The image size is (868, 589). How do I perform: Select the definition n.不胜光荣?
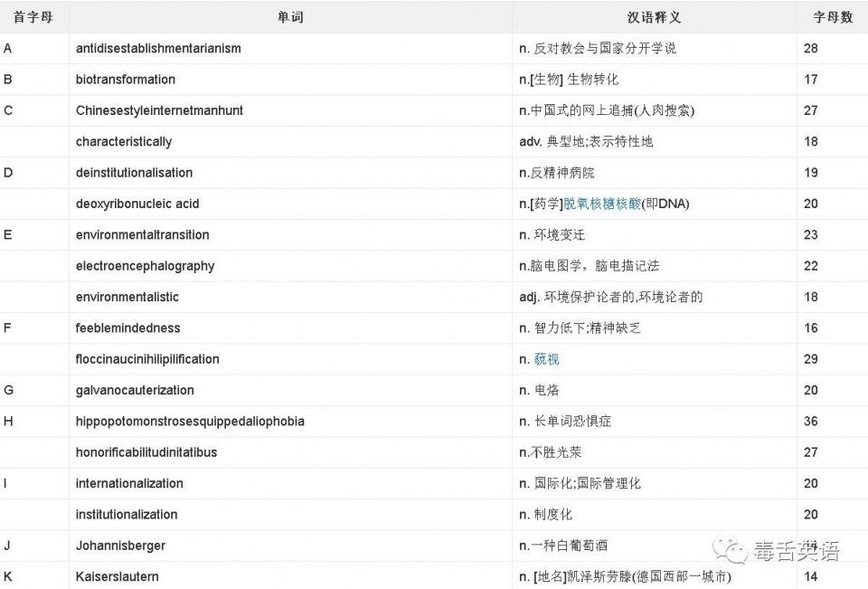coord(551,452)
